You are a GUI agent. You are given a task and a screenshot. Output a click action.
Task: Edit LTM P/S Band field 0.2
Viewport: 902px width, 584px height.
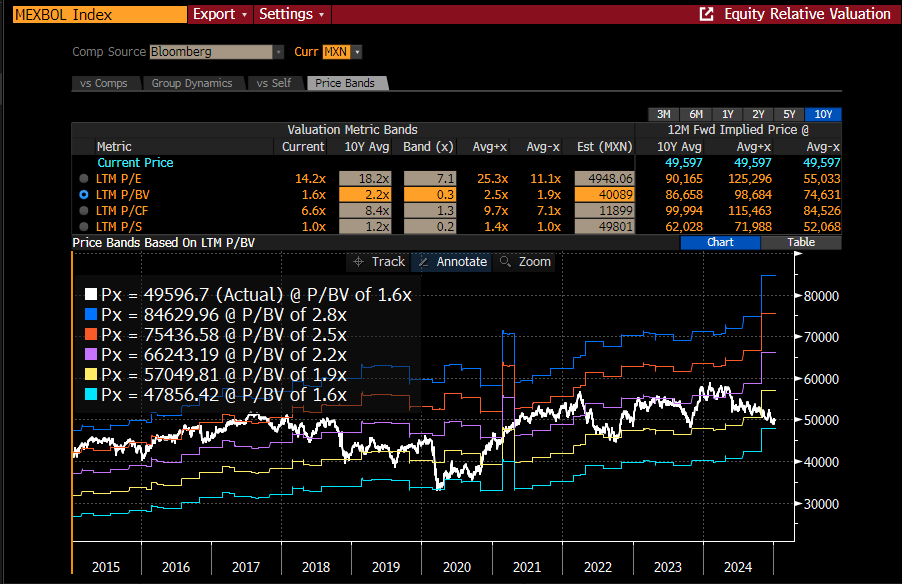click(x=429, y=227)
